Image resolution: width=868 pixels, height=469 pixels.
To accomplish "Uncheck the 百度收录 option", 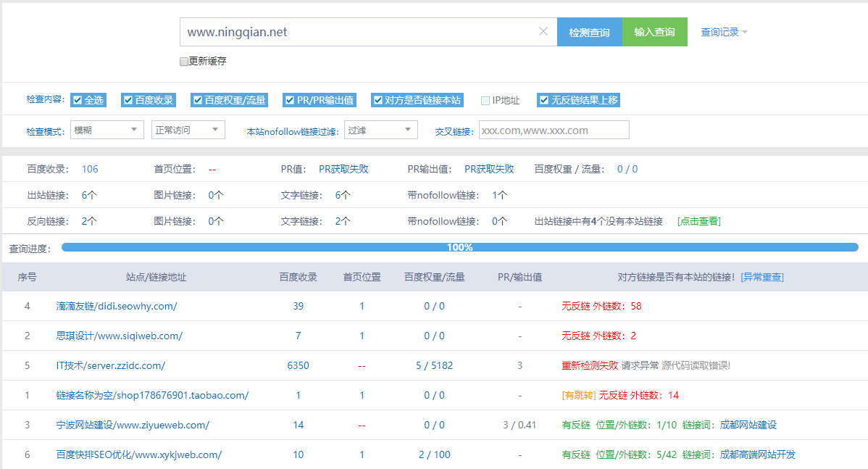I will (x=128, y=100).
